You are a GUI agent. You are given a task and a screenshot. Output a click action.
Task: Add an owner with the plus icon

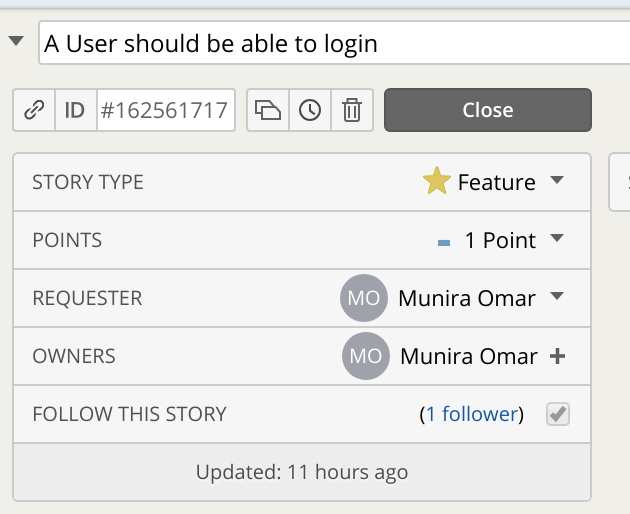[558, 356]
